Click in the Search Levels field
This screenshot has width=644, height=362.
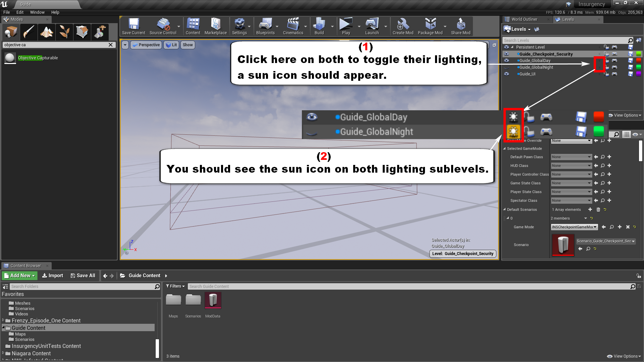565,41
